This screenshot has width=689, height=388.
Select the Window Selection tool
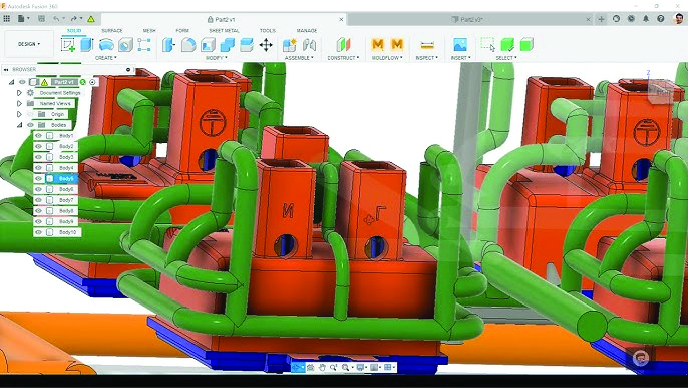point(487,44)
